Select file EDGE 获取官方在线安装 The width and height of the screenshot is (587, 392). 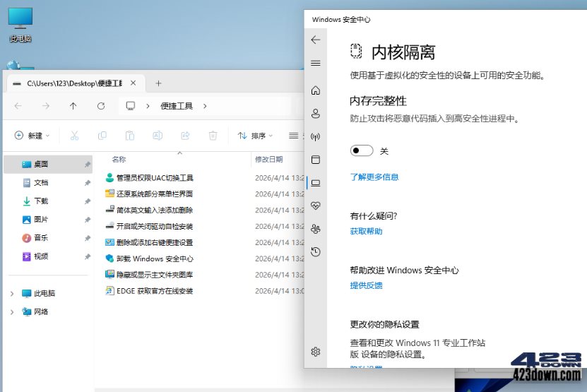click(149, 291)
